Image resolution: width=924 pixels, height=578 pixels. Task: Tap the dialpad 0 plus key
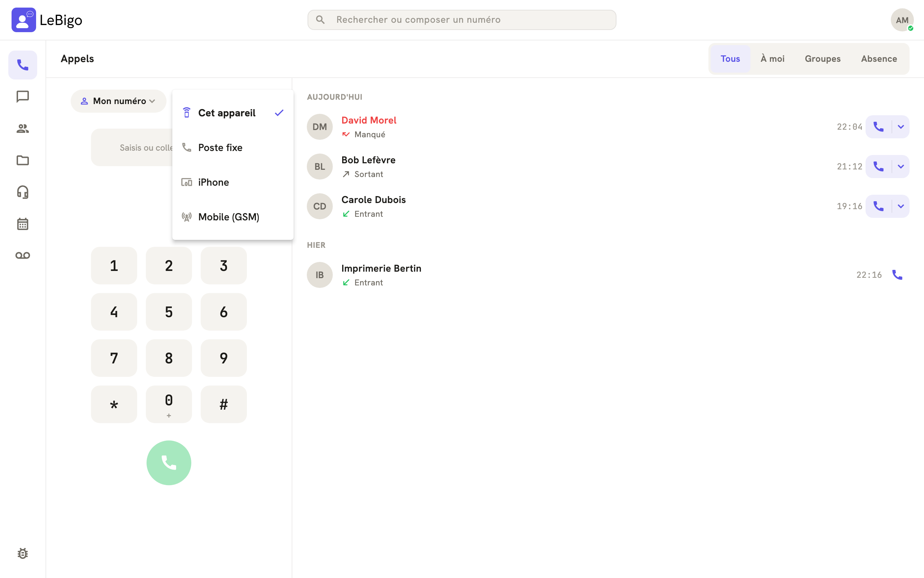[x=169, y=404]
